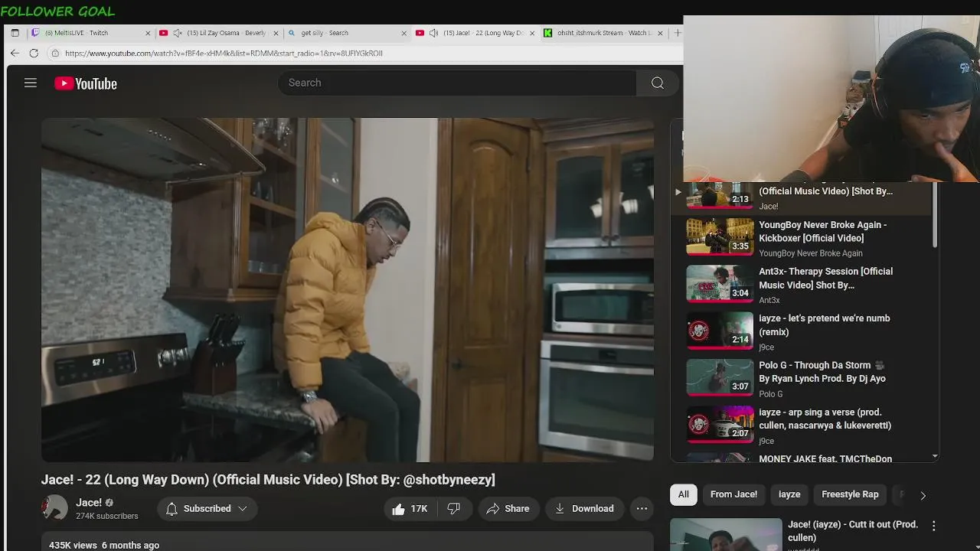
Task: Click the main video player
Action: [x=347, y=289]
